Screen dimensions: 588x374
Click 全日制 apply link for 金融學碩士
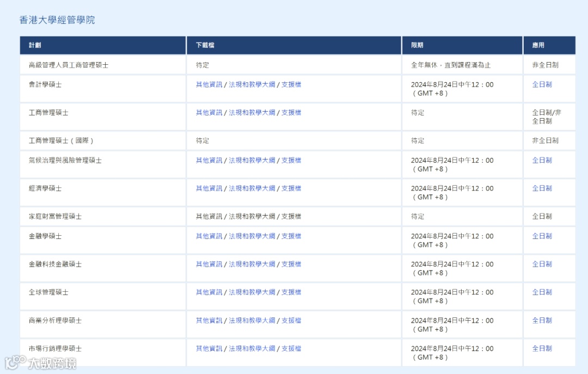(542, 236)
